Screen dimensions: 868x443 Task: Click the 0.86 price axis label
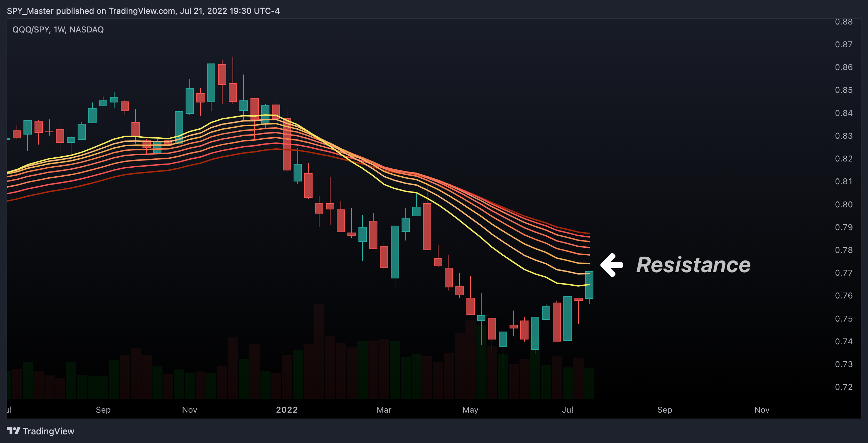(844, 67)
